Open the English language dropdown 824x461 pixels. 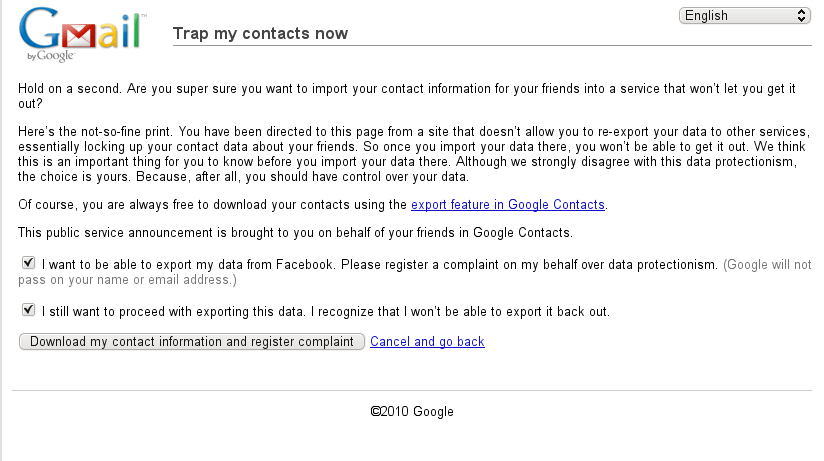pos(744,16)
